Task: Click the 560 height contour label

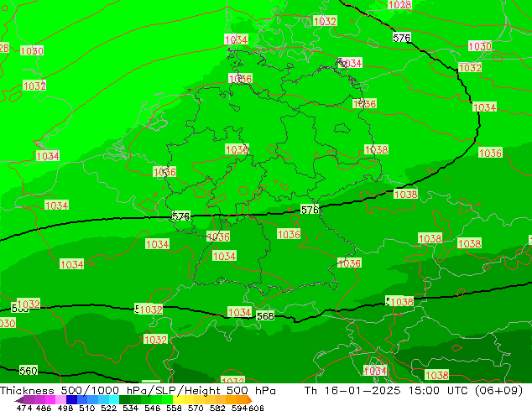Action: point(29,371)
